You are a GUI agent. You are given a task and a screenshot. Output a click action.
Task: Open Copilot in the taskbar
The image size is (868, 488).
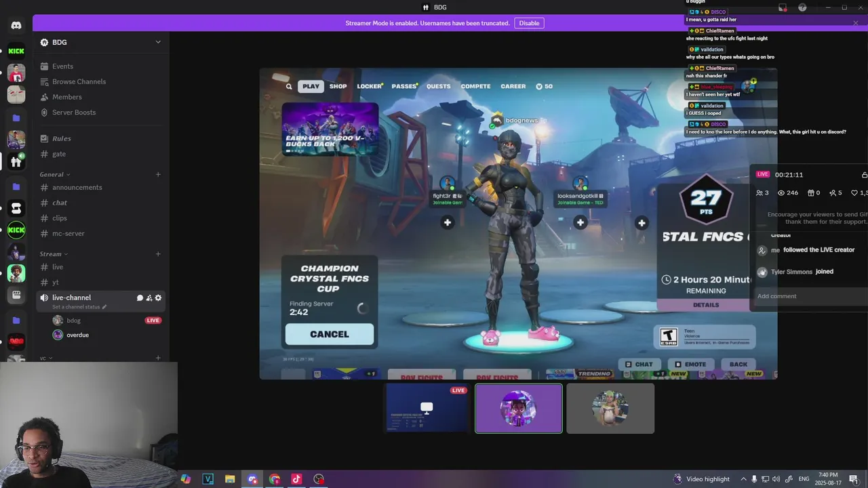(186, 479)
